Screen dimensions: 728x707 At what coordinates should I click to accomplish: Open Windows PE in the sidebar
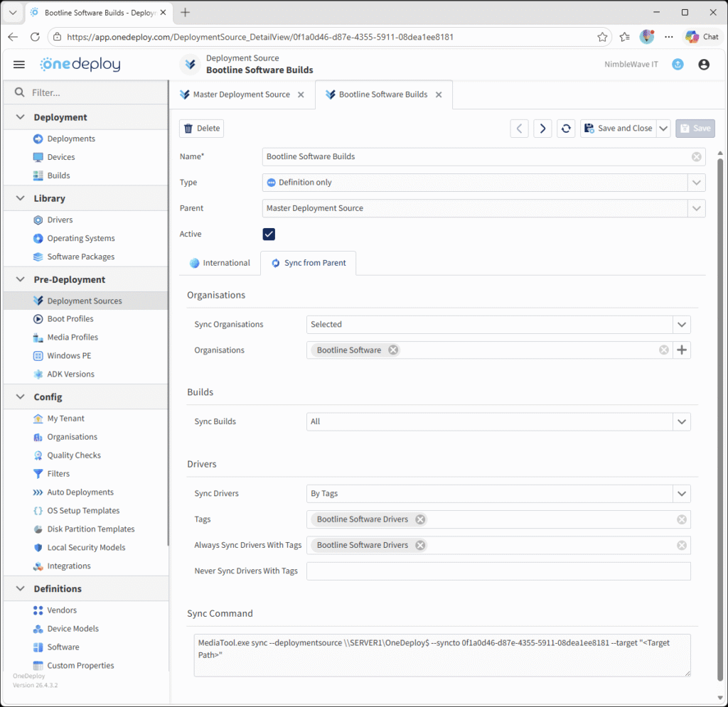[x=69, y=356]
